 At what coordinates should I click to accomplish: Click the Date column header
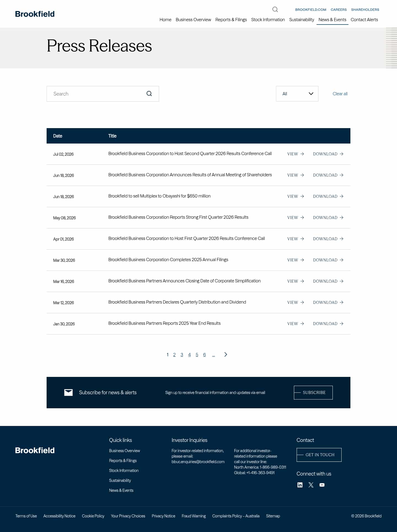point(58,136)
